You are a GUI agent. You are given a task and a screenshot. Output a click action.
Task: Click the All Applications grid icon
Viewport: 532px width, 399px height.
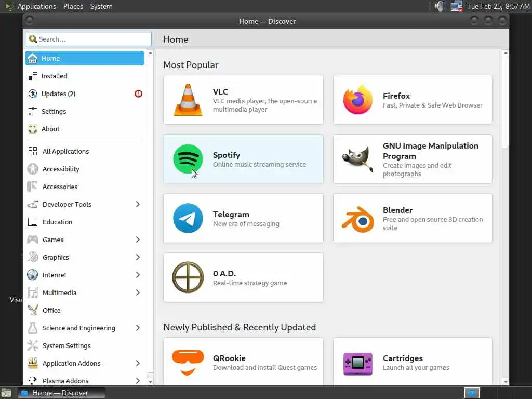[x=33, y=151]
